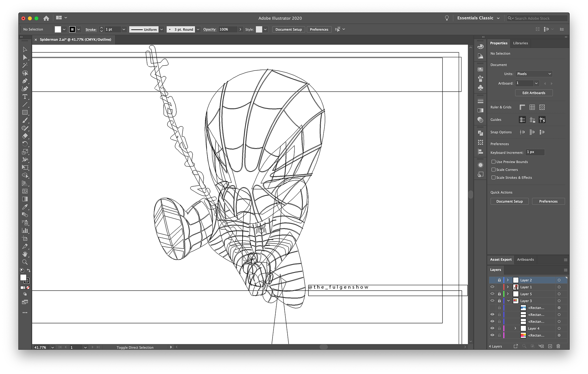The width and height of the screenshot is (588, 374).
Task: Click Document Setup under Quick Actions
Action: (x=510, y=201)
